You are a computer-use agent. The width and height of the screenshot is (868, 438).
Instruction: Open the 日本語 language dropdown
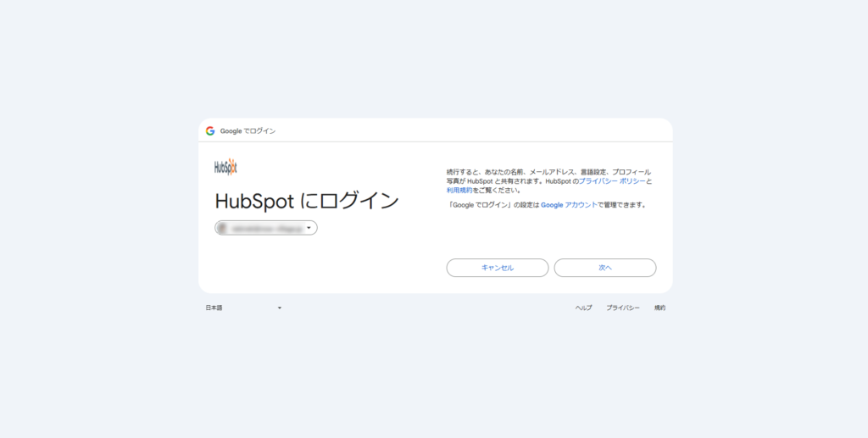(243, 308)
